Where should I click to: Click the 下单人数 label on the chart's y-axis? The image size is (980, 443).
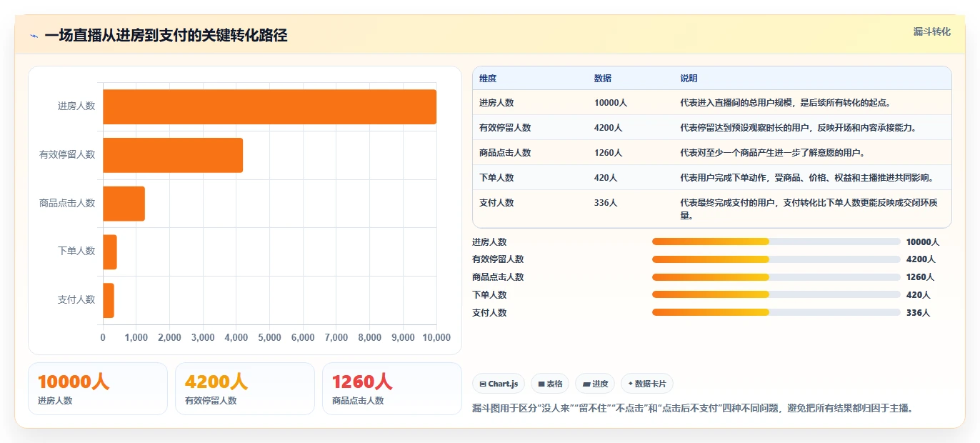point(76,251)
